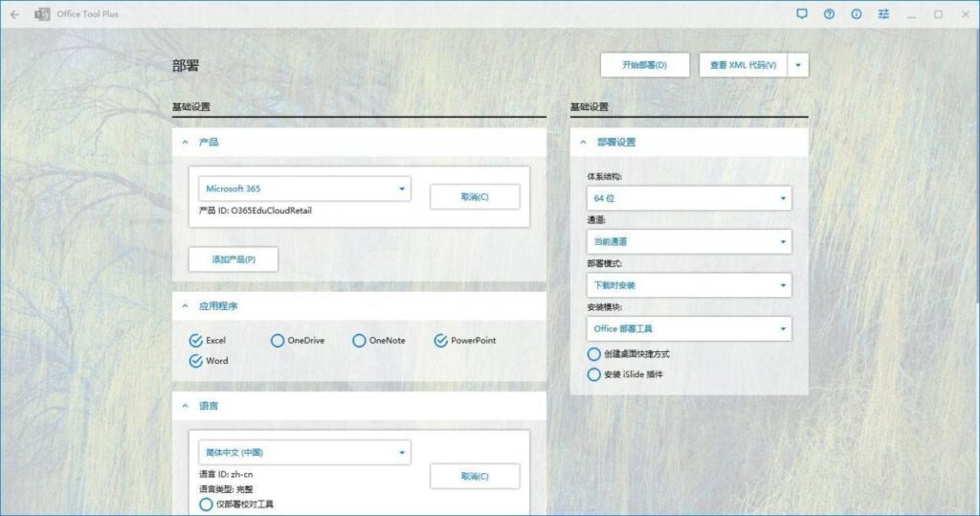The image size is (980, 516).
Task: Open the 下载时安装 deployment mode dropdown
Action: point(689,285)
